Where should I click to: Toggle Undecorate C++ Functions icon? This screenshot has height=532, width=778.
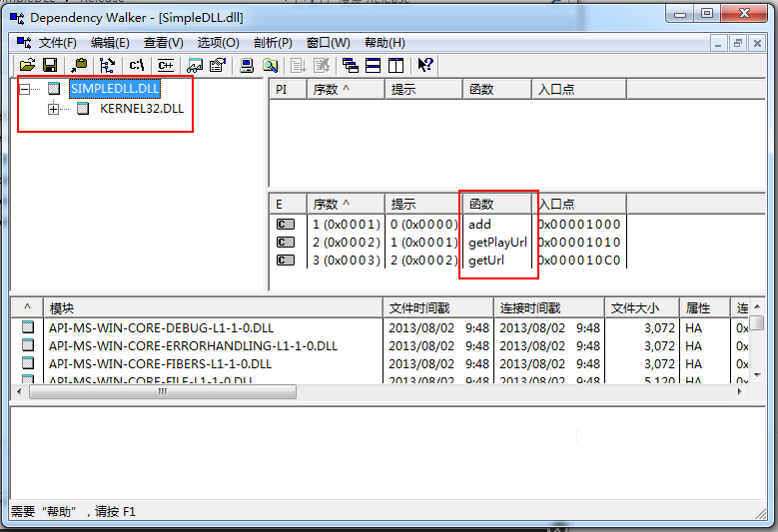click(165, 65)
